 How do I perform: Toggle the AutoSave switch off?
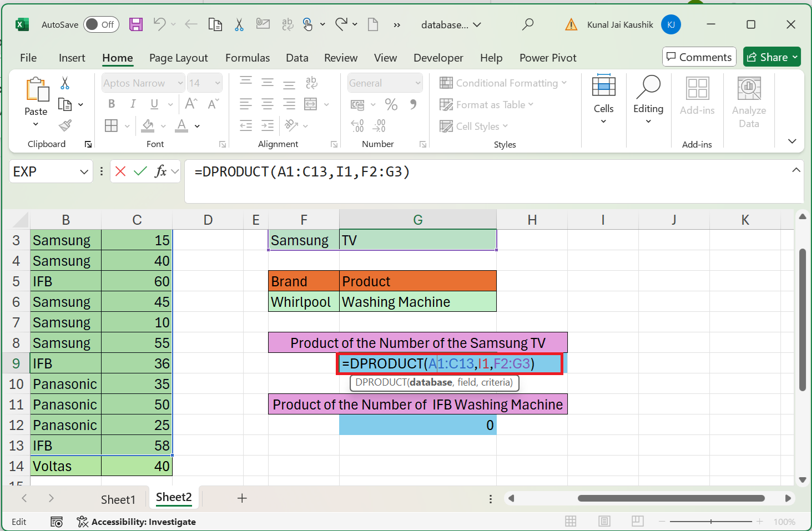[101, 24]
